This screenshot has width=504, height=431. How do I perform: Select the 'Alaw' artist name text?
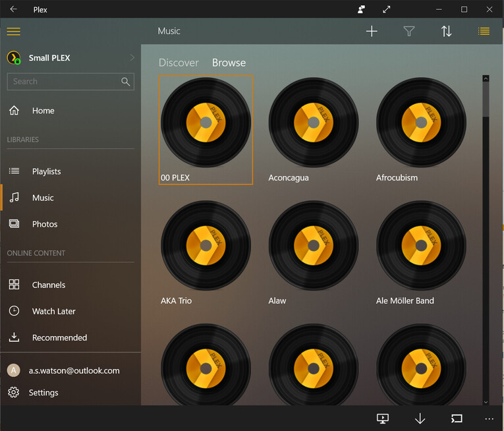click(x=277, y=301)
